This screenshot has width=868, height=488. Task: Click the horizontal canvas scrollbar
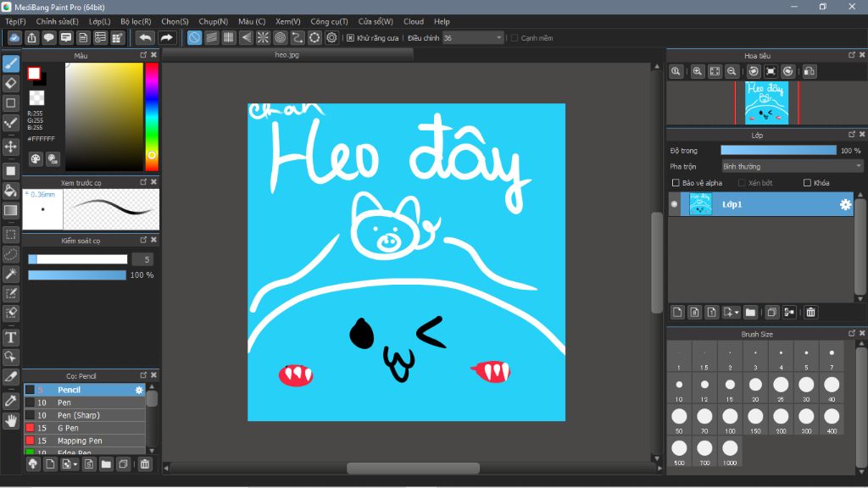[x=413, y=468]
